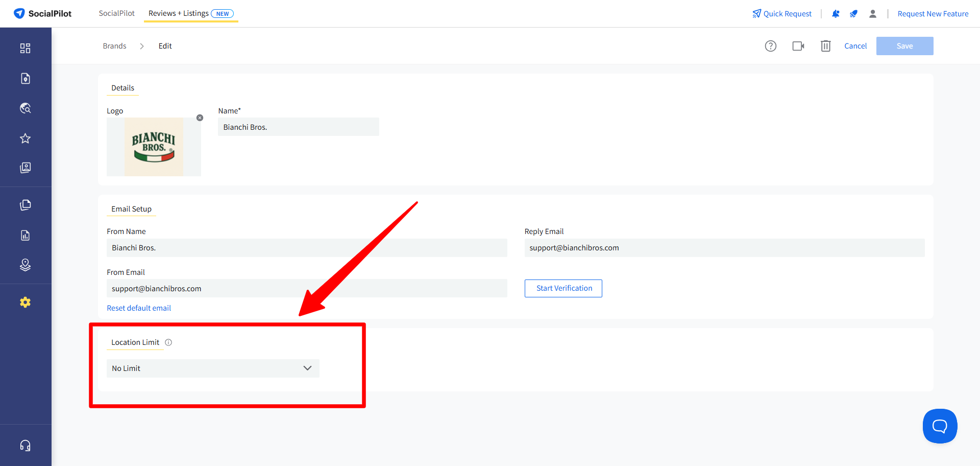Click the Bianchi Bros. logo thumbnail
The height and width of the screenshot is (466, 980).
[154, 147]
